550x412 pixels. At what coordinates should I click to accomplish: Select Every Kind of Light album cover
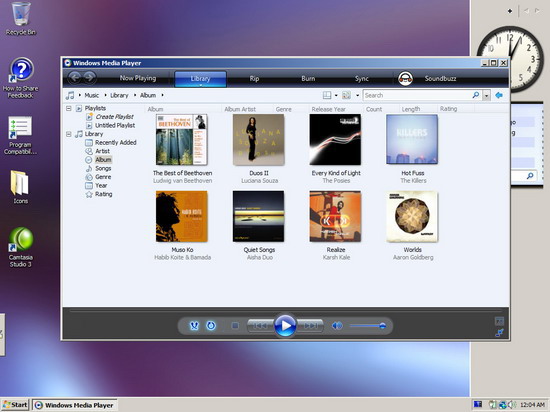(335, 140)
